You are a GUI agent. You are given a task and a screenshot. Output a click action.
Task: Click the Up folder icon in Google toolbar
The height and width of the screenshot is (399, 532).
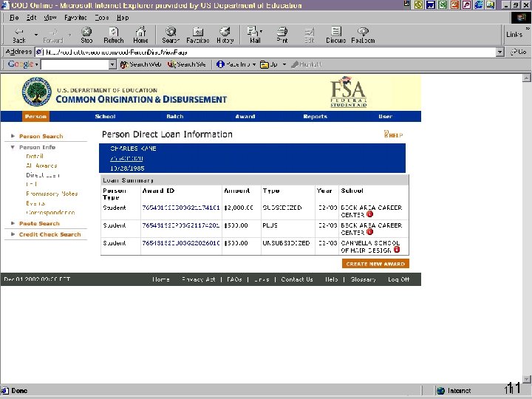click(x=265, y=64)
